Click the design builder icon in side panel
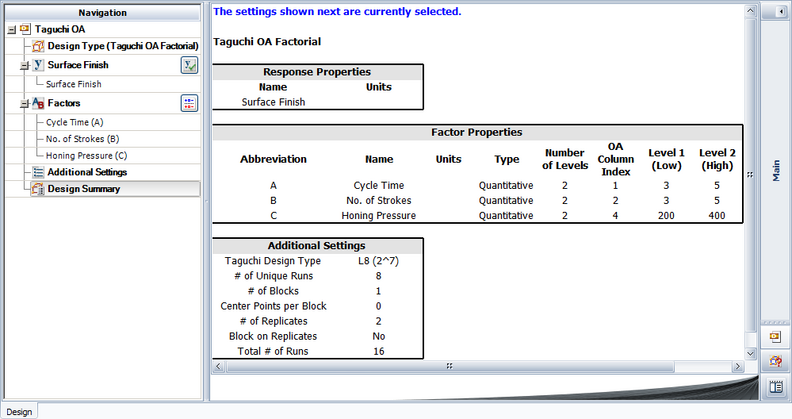The image size is (792, 419). [x=775, y=360]
